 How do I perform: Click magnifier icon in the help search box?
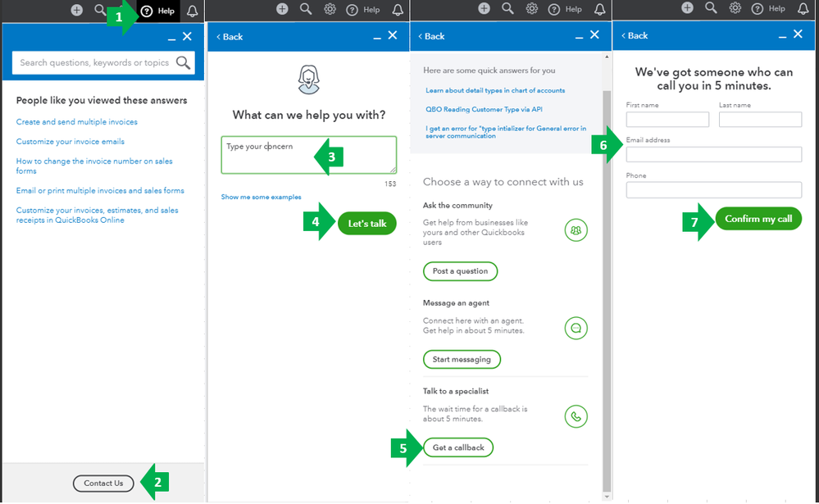click(x=183, y=62)
